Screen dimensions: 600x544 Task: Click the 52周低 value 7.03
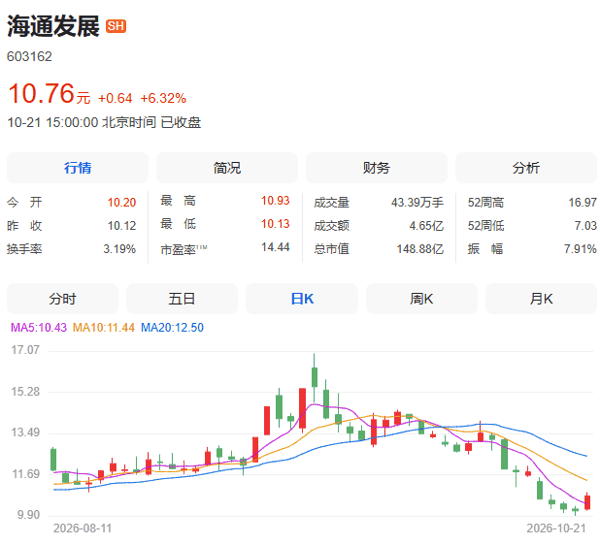585,226
